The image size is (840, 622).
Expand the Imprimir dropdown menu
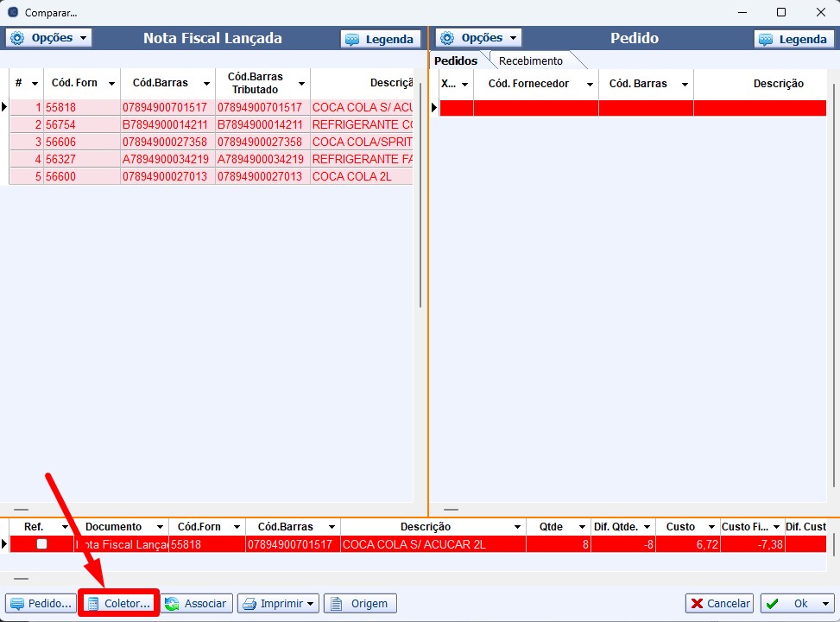tap(278, 604)
